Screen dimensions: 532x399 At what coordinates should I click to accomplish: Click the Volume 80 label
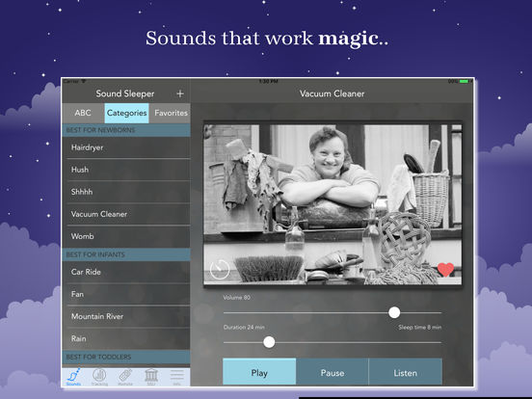pyautogui.click(x=236, y=298)
